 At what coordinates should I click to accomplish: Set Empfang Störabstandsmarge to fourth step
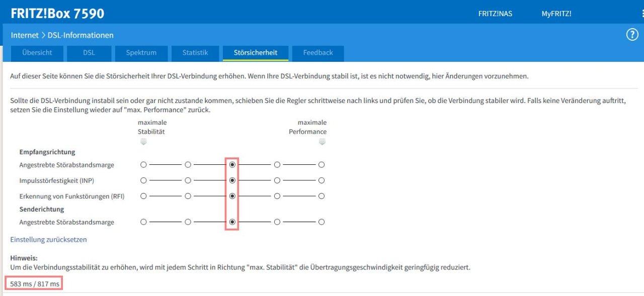[277, 164]
